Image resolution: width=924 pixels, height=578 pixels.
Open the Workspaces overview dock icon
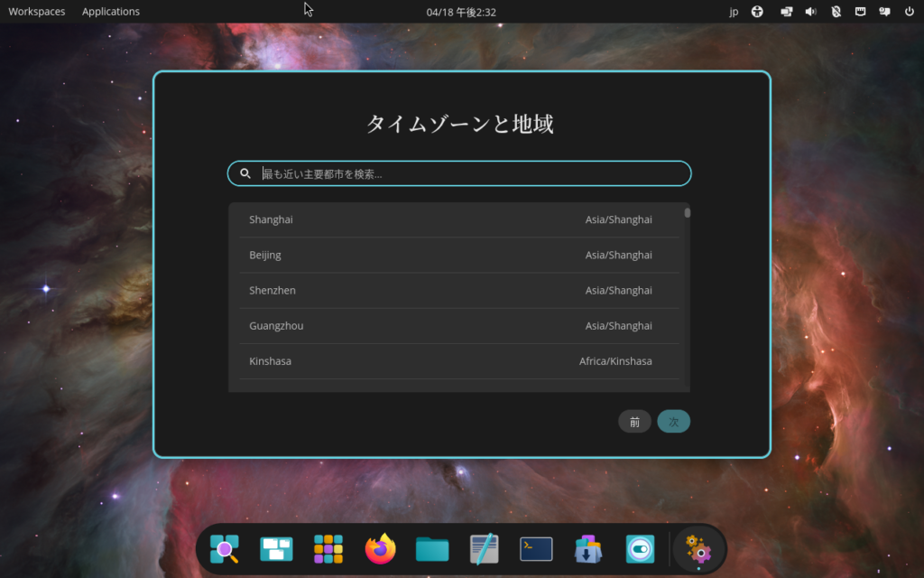click(x=276, y=549)
